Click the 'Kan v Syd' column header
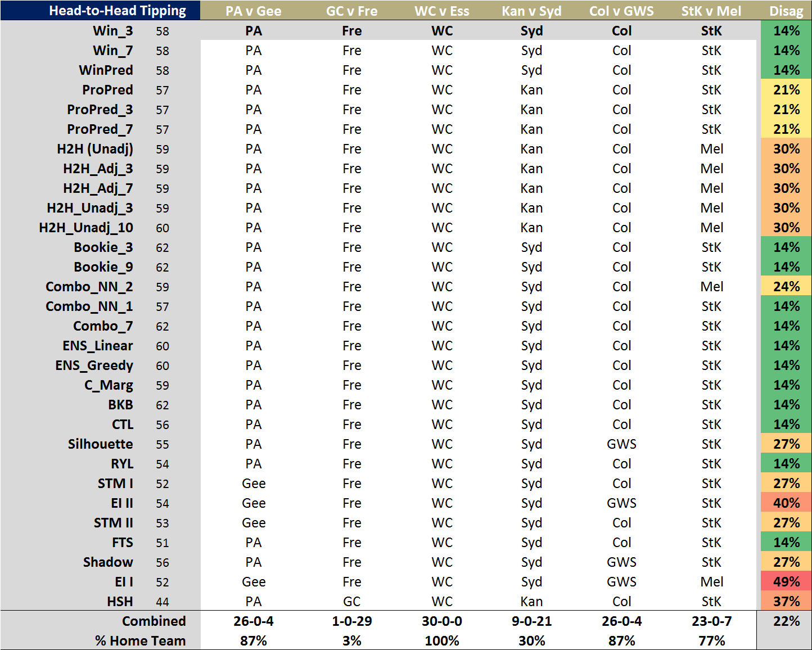The image size is (812, 650). coord(532,11)
